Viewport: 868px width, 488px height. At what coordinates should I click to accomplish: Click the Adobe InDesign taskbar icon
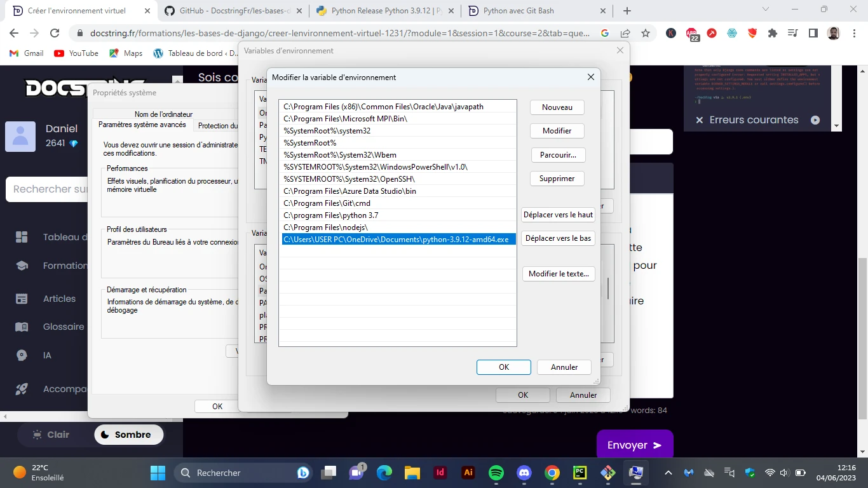(440, 473)
